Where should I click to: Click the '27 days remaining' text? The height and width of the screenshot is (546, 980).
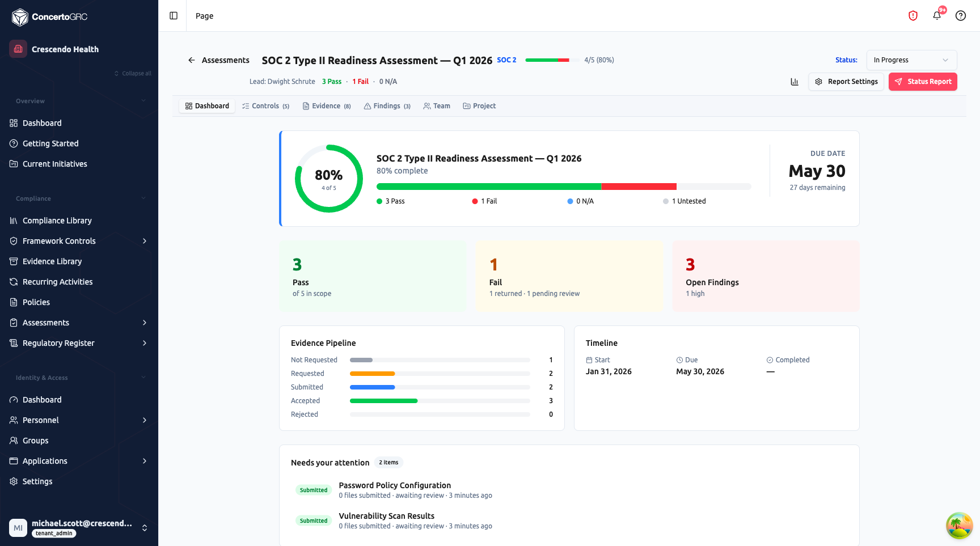[817, 188]
